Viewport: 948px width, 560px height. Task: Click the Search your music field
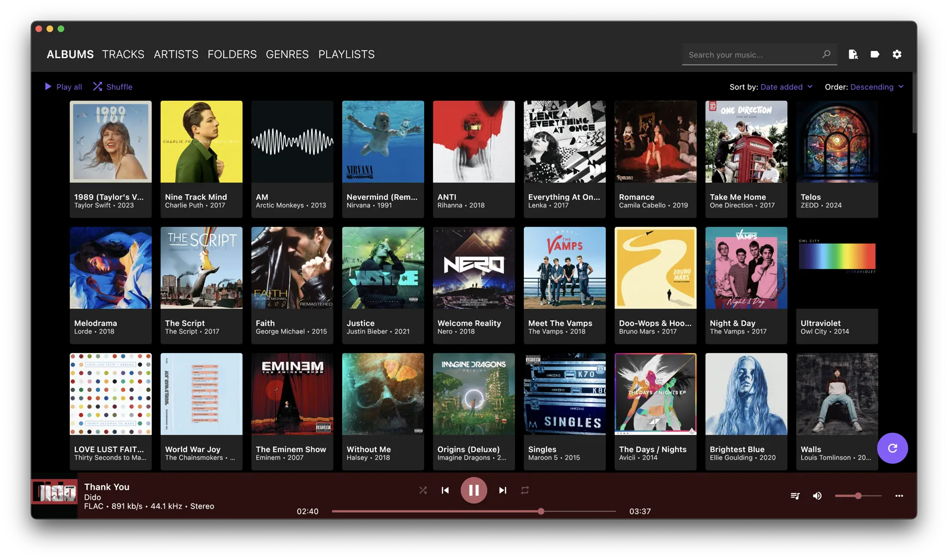coord(753,55)
